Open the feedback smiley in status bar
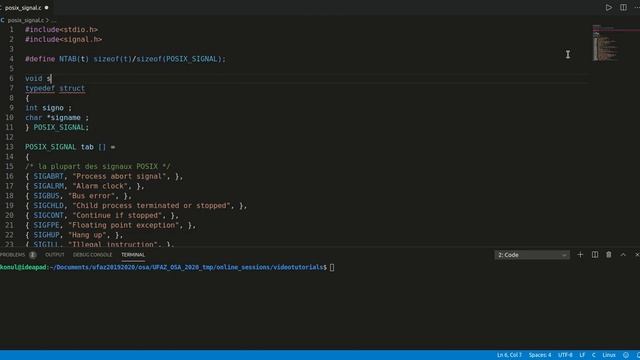 626,355
